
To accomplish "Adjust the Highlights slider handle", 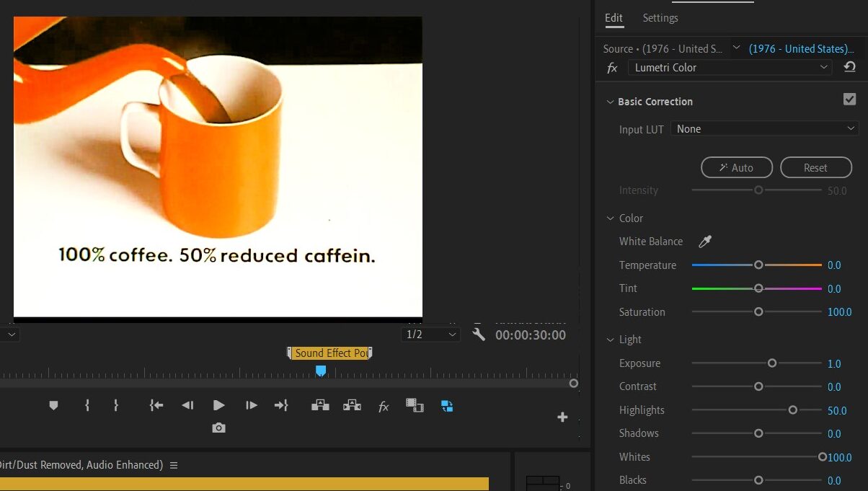I will (793, 410).
